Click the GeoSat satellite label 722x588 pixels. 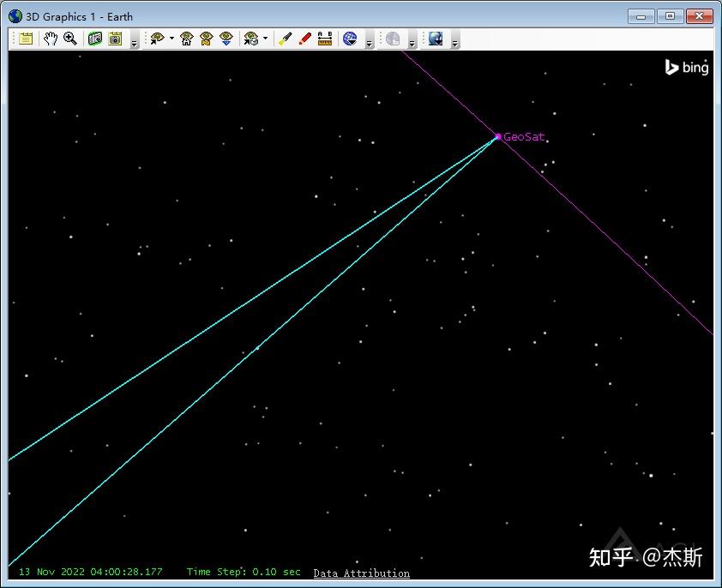[x=524, y=137]
